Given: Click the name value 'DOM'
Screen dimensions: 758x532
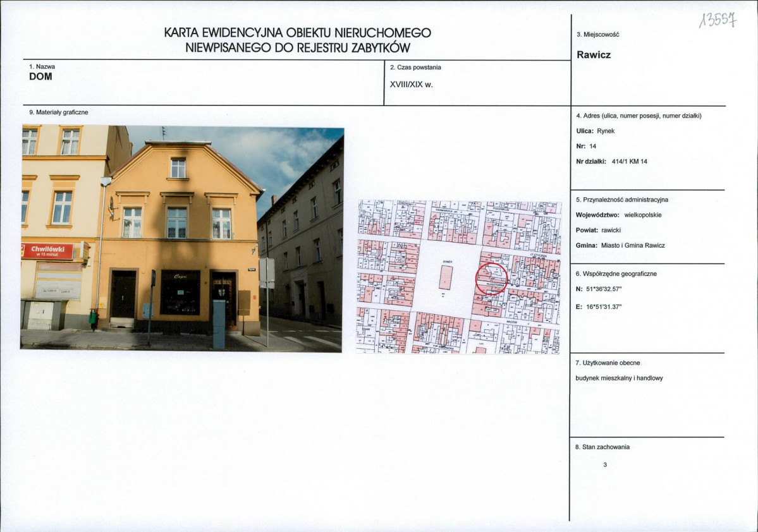Looking at the screenshot, I should (40, 76).
